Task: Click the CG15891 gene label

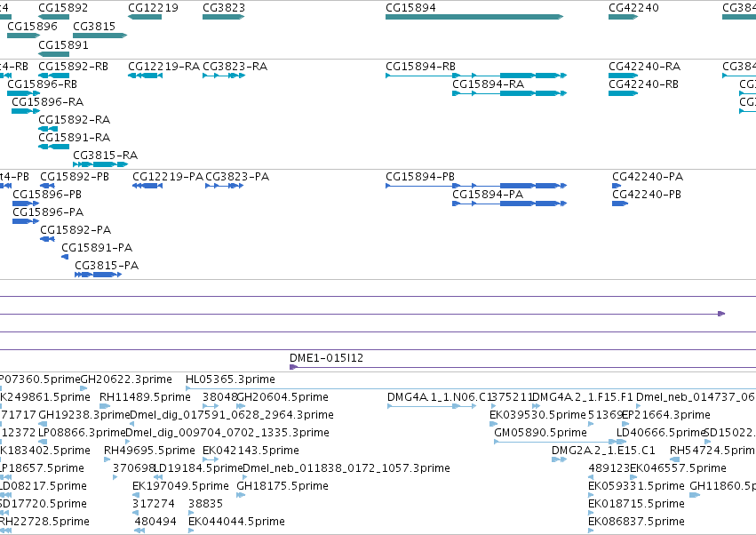Action: coord(63,44)
